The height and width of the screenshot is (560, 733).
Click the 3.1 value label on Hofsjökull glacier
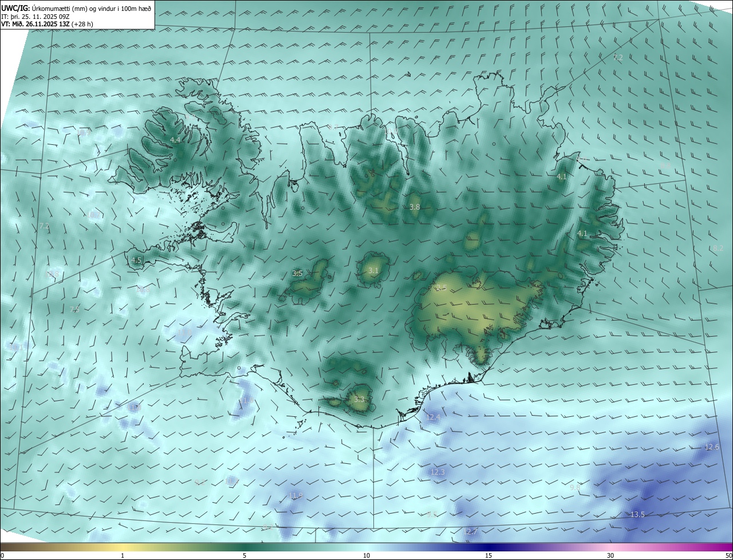pyautogui.click(x=373, y=270)
